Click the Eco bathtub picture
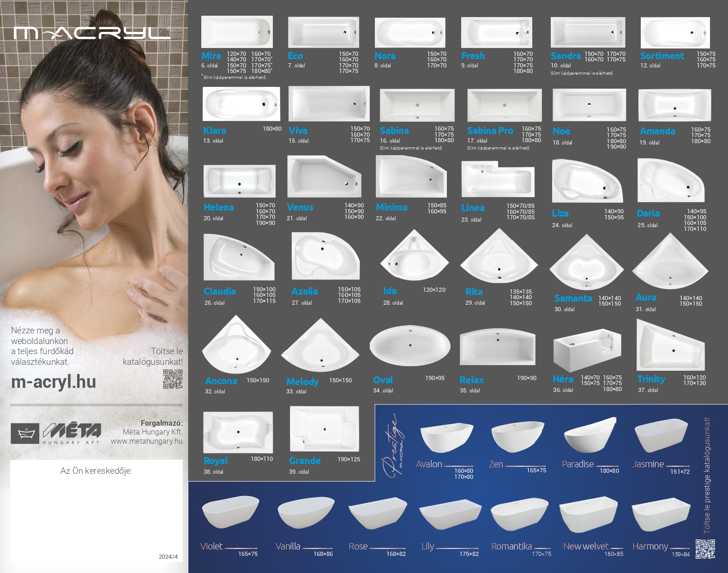This screenshot has width=728, height=573. (x=323, y=32)
